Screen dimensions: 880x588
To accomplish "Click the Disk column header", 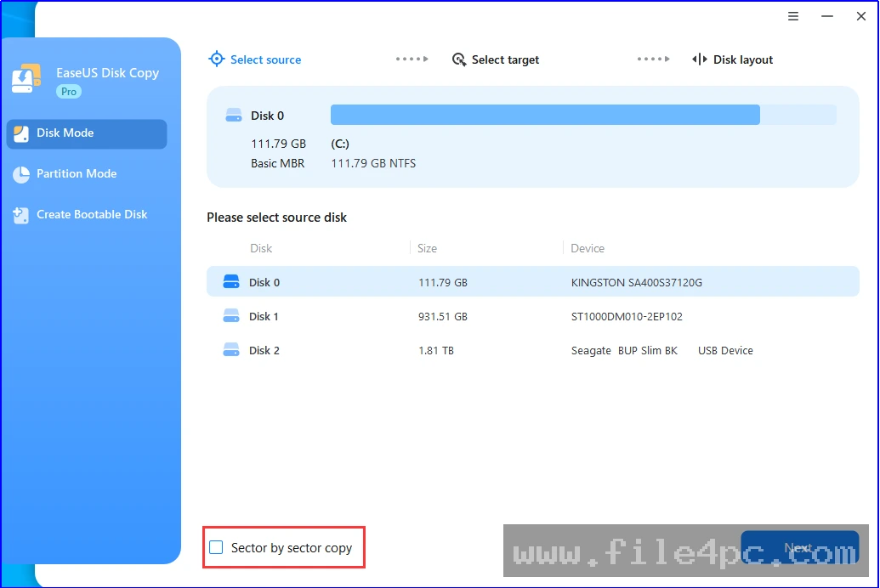I will 261,248.
